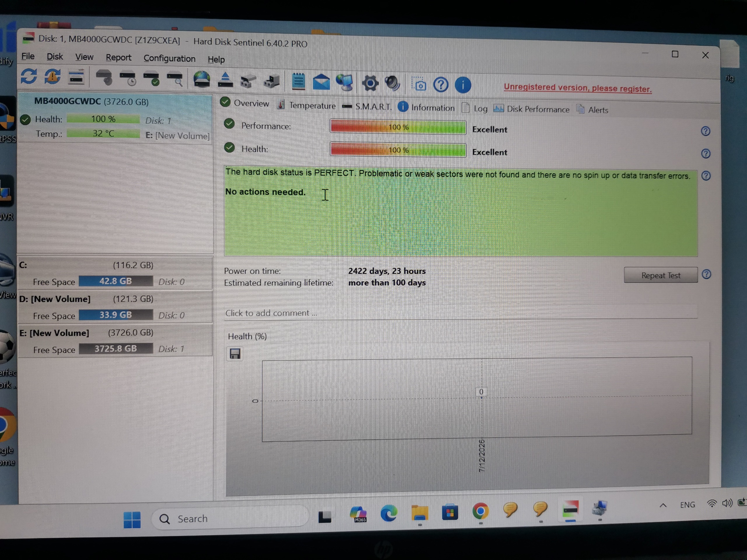The height and width of the screenshot is (560, 747).
Task: Open the View menu
Action: click(84, 57)
